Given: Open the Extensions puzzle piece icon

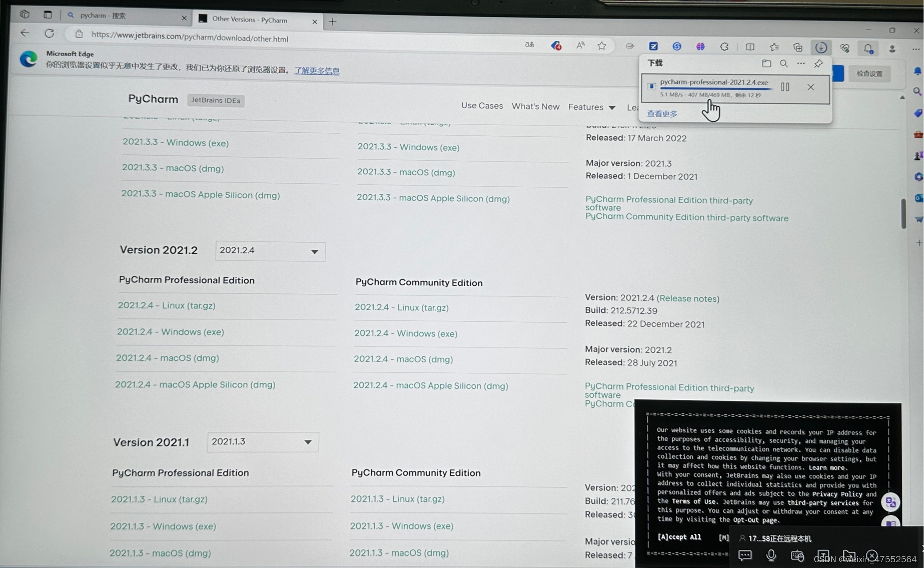Looking at the screenshot, I should (724, 47).
